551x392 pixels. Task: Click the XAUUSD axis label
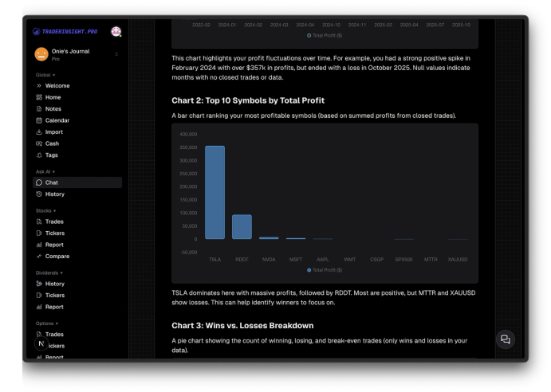(x=458, y=260)
